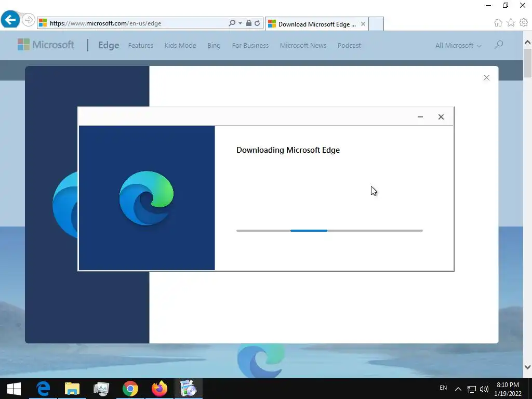
Task: Click the volume speaker tray icon
Action: point(484,389)
